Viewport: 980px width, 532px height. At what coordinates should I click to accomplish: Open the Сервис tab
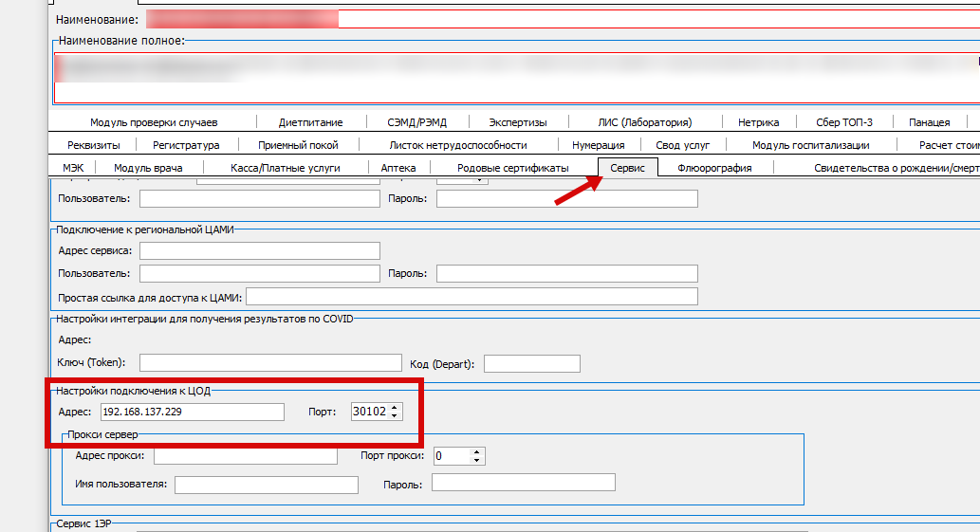627,168
